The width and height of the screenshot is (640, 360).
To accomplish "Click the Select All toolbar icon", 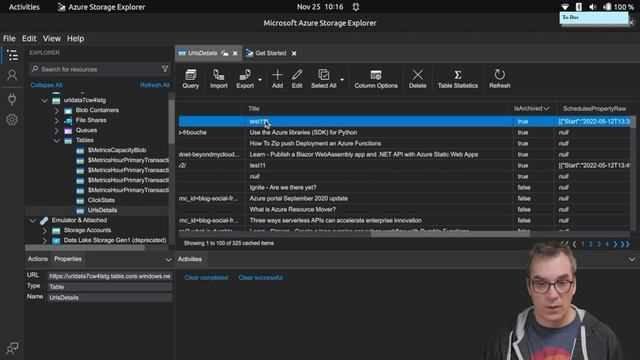I will (x=324, y=79).
